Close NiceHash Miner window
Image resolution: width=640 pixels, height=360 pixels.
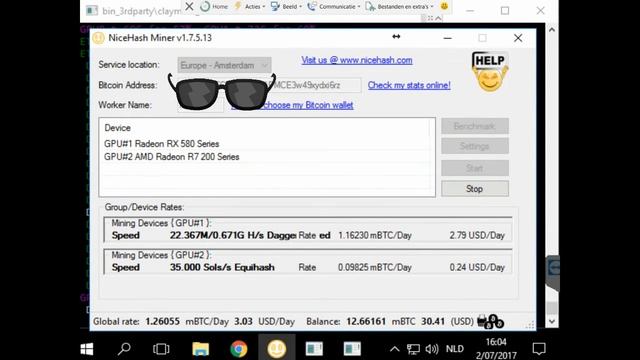click(518, 38)
